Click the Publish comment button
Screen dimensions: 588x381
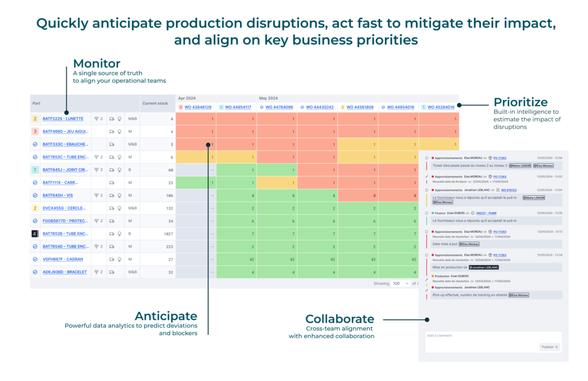pos(549,346)
